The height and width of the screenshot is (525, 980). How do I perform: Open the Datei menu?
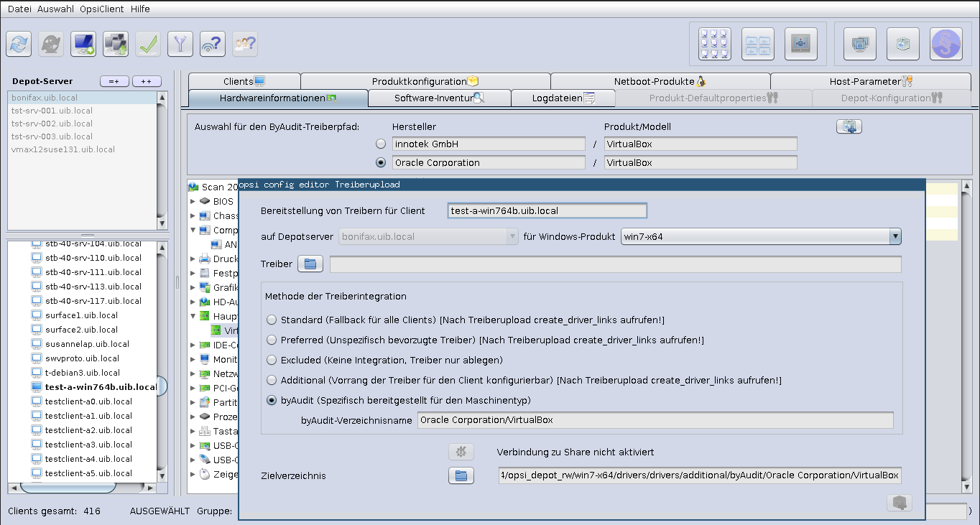point(19,9)
